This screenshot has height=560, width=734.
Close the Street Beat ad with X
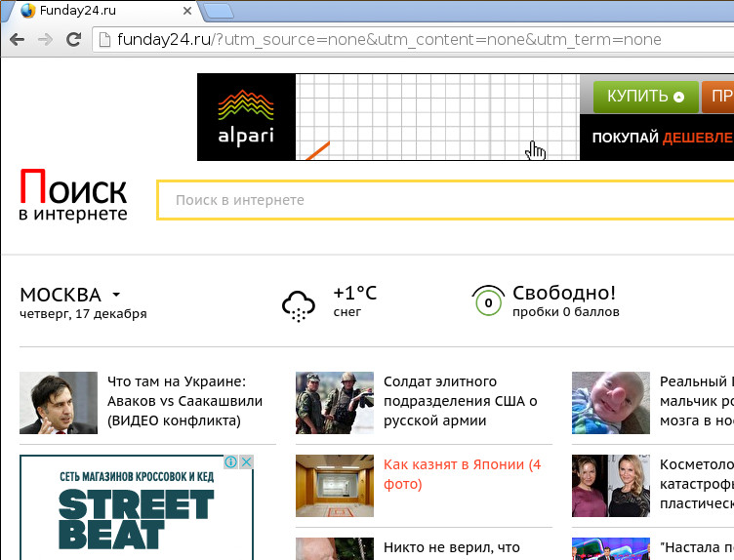(246, 462)
